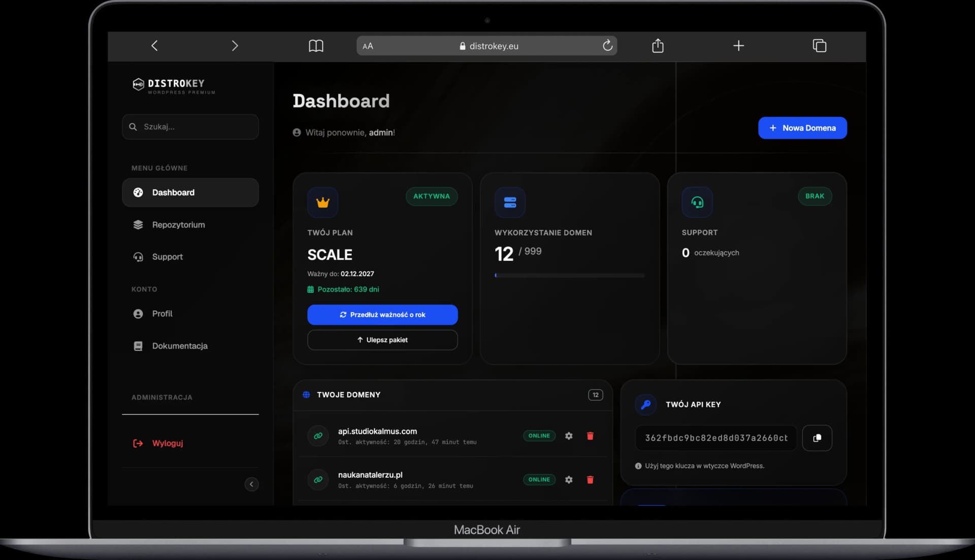This screenshot has width=975, height=560.
Task: Open settings gear for api.studiokalmus.com
Action: (569, 436)
